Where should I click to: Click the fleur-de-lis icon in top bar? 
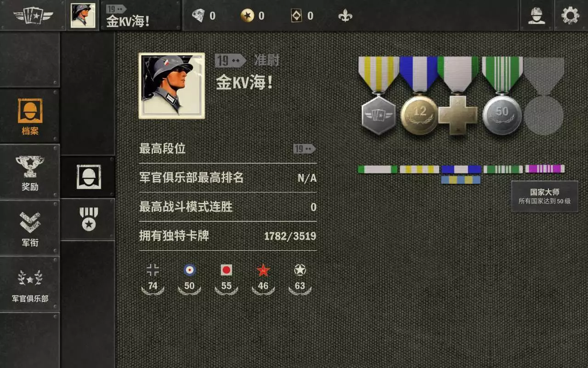(x=345, y=16)
